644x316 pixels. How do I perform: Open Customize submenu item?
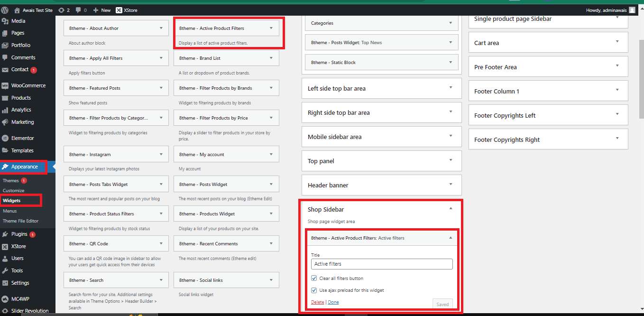pos(14,191)
